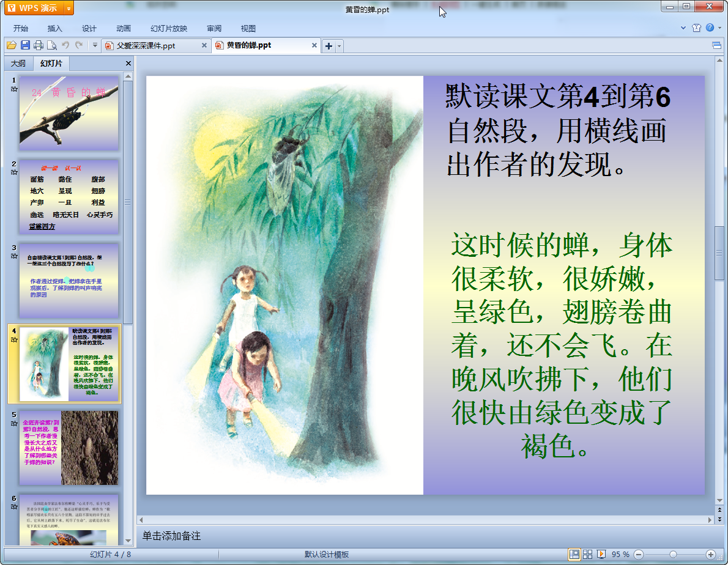Open the 幻灯片放映 menu tab
The image size is (728, 565).
169,28
